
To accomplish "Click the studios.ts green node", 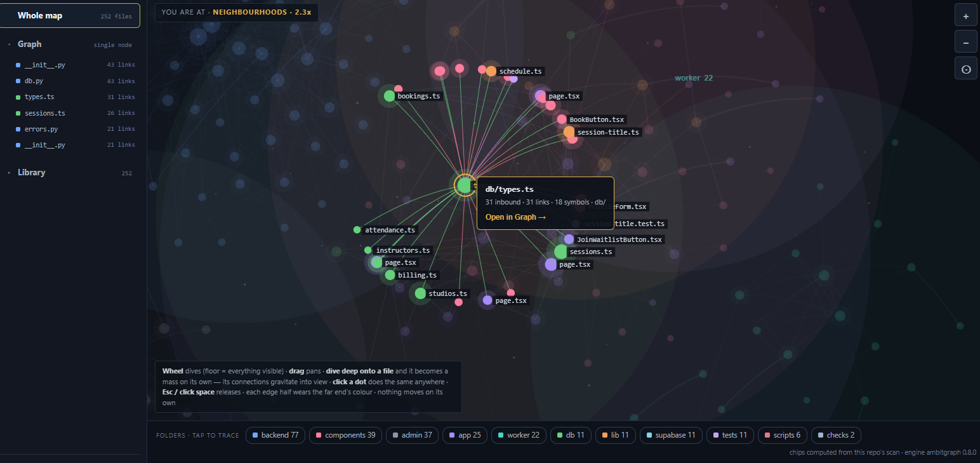I will tap(420, 293).
